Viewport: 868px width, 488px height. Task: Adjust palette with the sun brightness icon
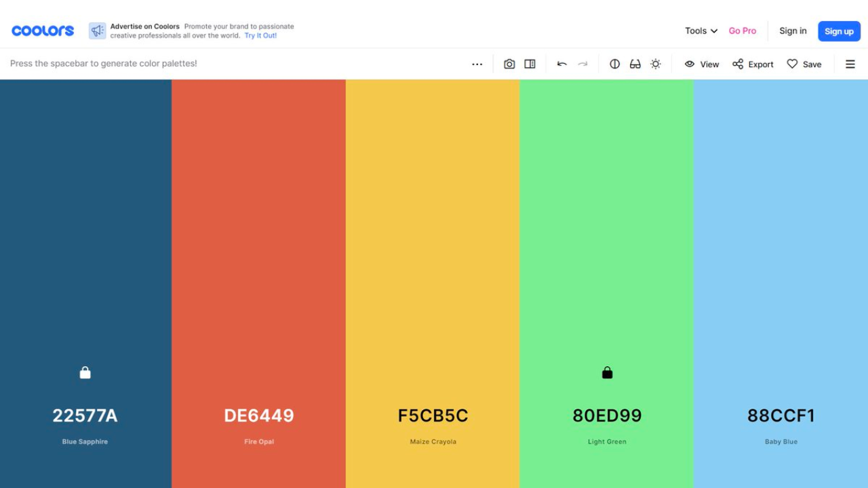[655, 63]
